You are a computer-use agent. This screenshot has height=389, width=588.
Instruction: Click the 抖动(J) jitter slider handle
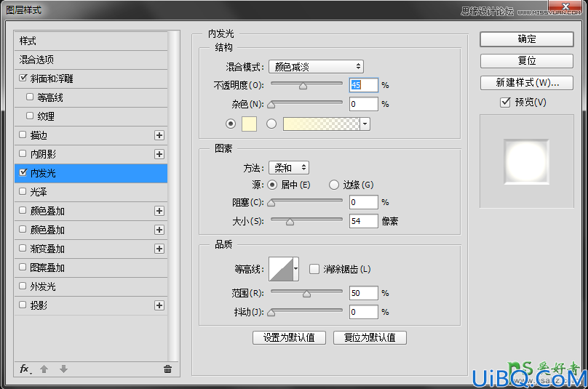pyautogui.click(x=271, y=313)
